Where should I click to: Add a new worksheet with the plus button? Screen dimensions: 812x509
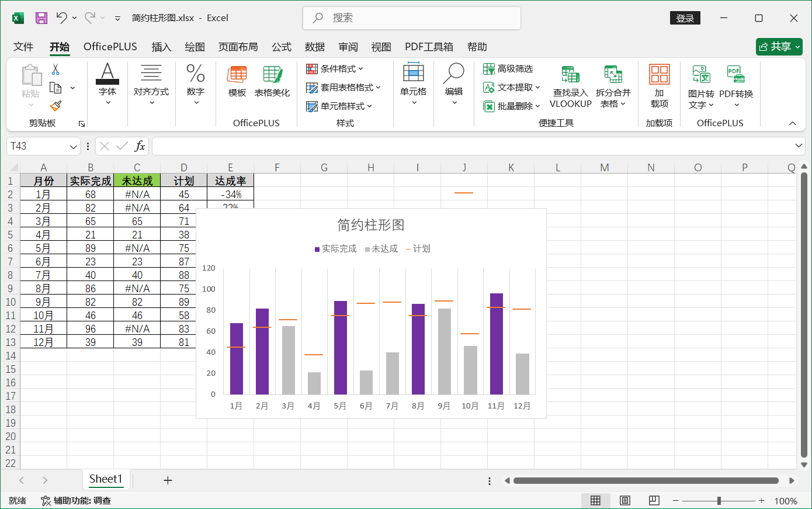click(168, 480)
